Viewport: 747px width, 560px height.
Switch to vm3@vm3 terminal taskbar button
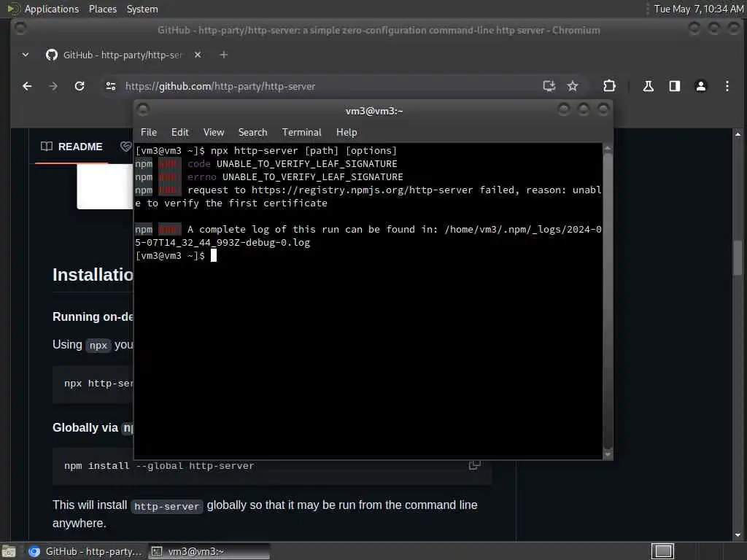tap(209, 551)
